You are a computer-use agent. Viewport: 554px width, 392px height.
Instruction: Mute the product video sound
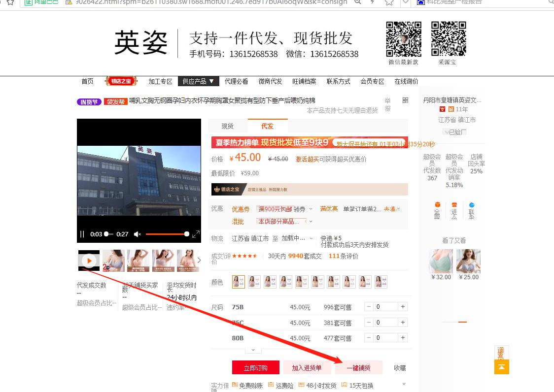pos(137,234)
